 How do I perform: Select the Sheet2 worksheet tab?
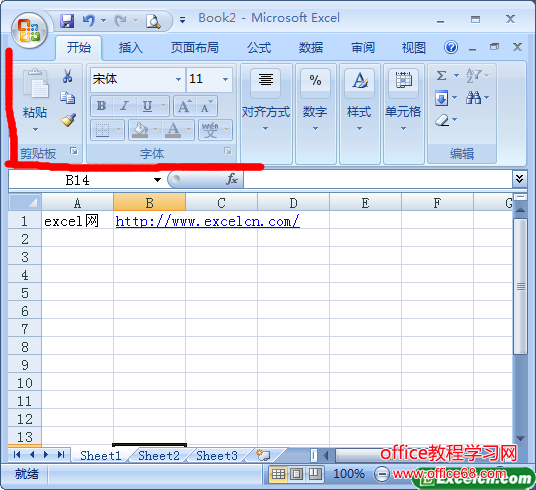(159, 455)
